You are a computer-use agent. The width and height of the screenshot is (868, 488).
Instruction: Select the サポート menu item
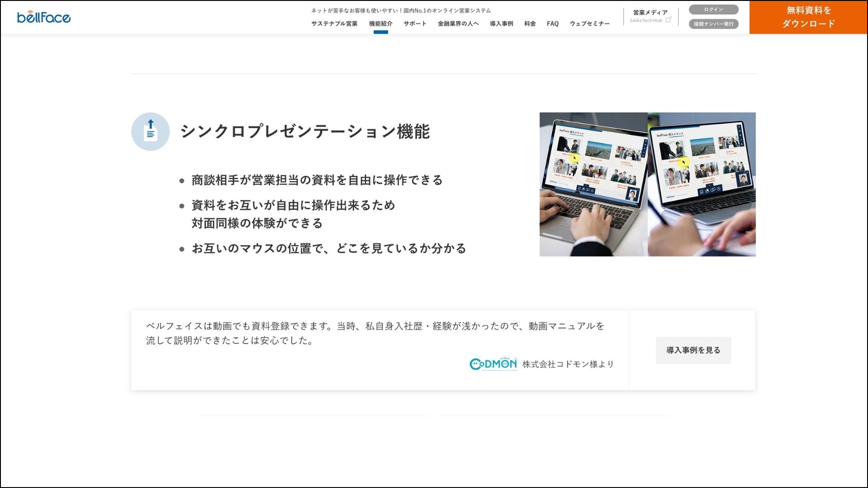click(414, 23)
